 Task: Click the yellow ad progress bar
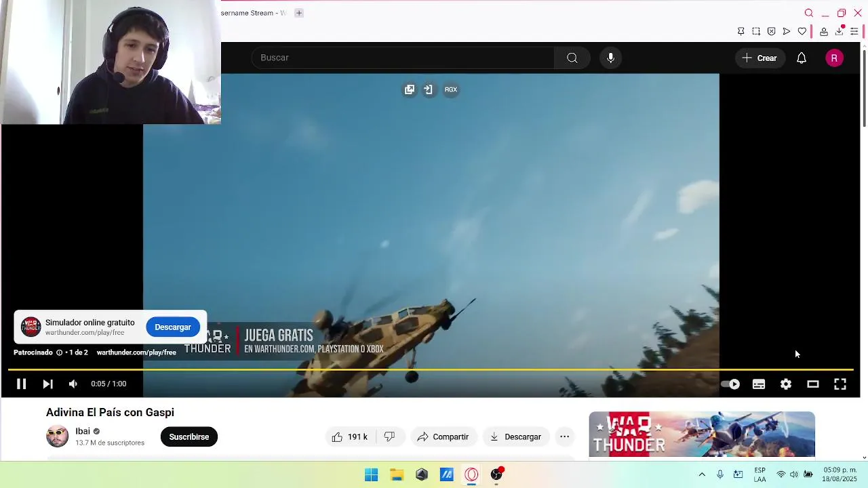coord(431,370)
